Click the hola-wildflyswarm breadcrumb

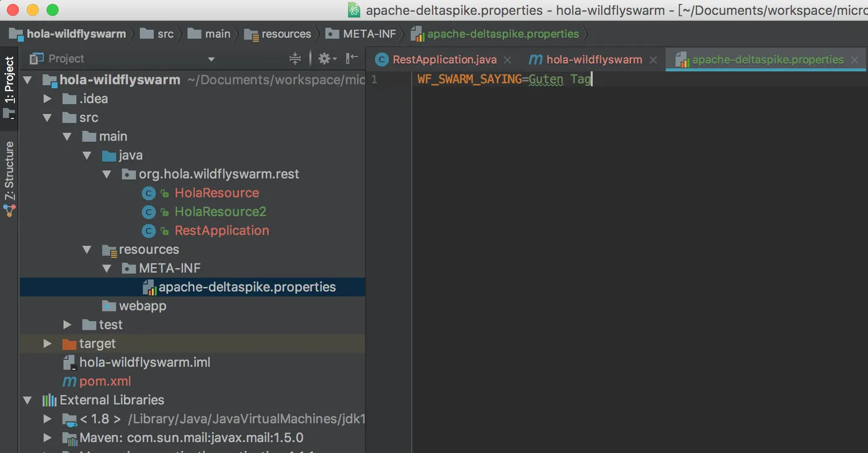click(68, 34)
